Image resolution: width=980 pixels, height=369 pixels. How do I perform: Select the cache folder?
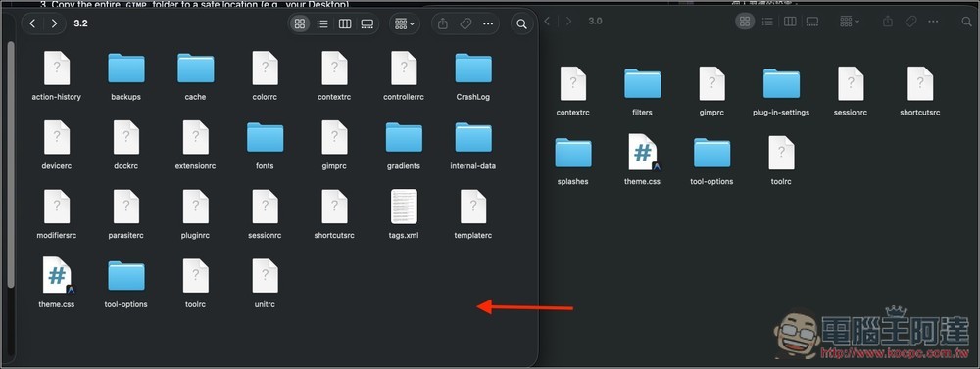click(195, 75)
